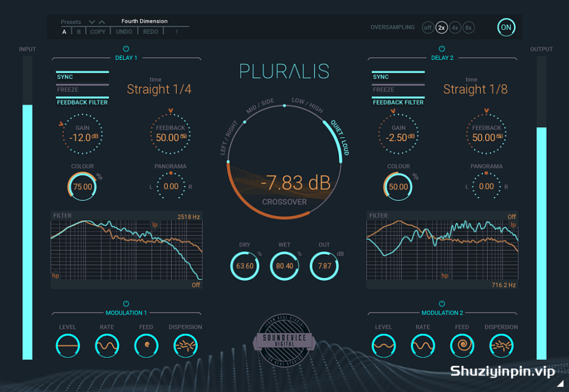Click Modulation 2 LEVEL wave knob
The height and width of the screenshot is (392, 569).
(x=383, y=345)
